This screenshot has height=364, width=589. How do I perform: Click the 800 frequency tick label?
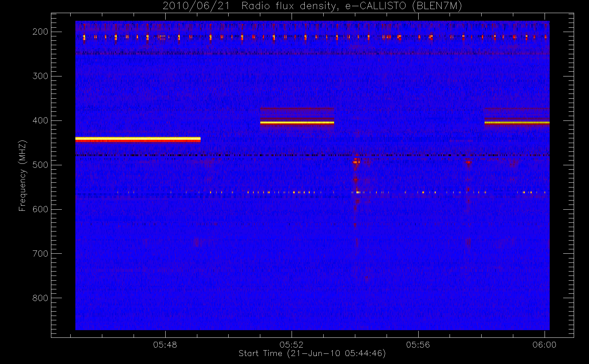click(40, 298)
